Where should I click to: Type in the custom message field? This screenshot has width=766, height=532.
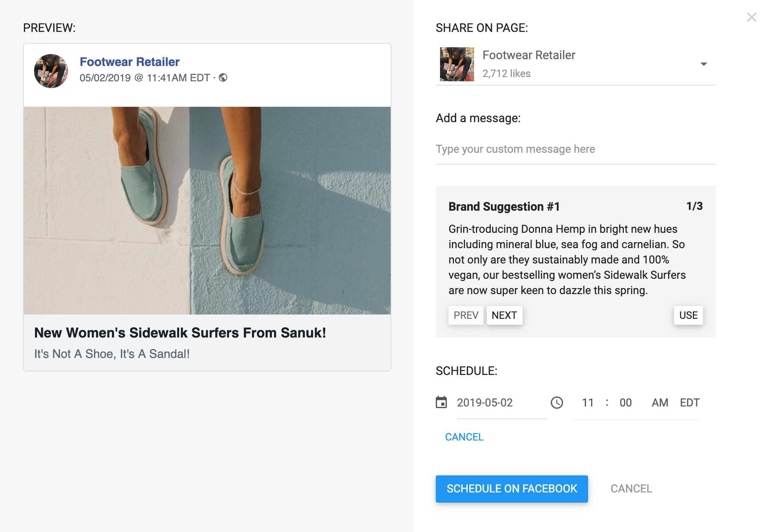coord(575,149)
